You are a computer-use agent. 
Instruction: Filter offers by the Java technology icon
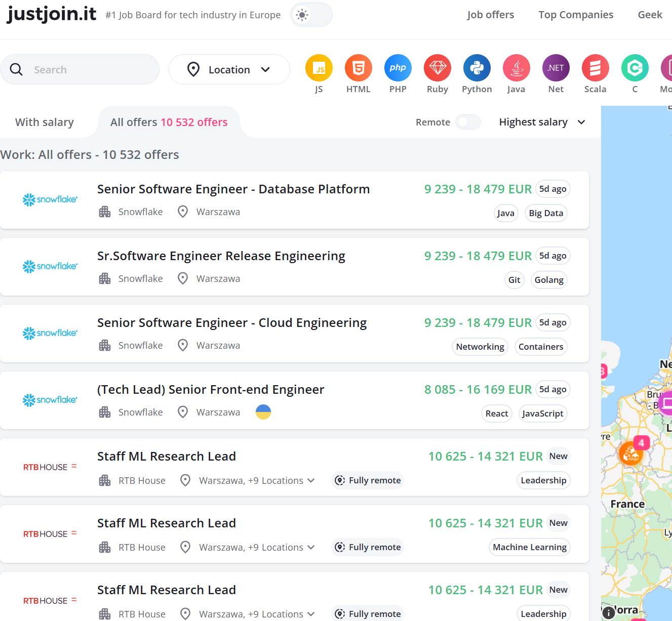coord(516,68)
